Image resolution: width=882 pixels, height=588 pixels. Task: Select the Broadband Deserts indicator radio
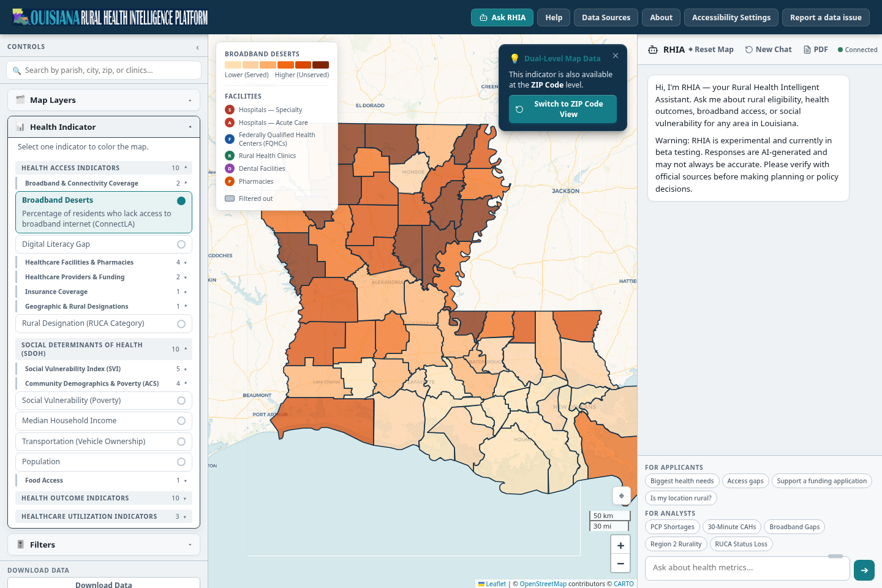coord(181,201)
